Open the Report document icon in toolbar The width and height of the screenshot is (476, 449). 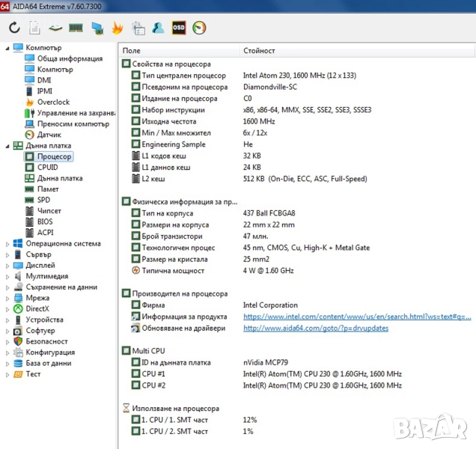click(35, 28)
